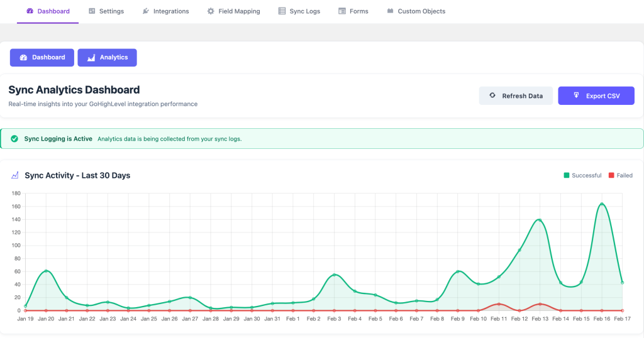Select the purple Analytics sub-navigation button
The width and height of the screenshot is (644, 338).
(x=107, y=58)
